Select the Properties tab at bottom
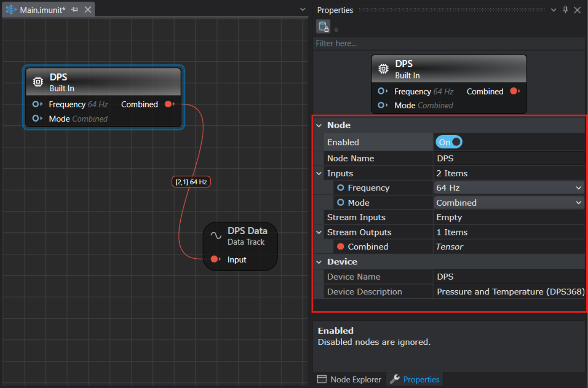The height and width of the screenshot is (388, 588). (x=415, y=380)
